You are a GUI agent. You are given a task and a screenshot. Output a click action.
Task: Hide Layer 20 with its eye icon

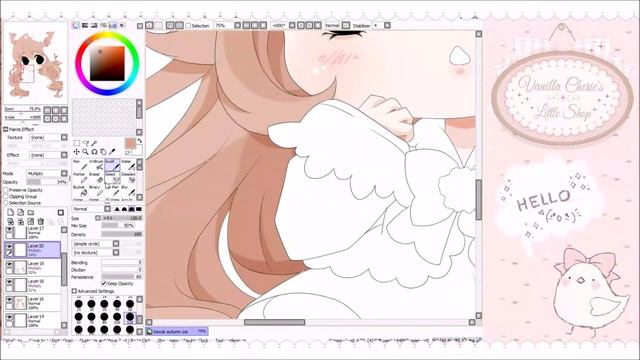[x=9, y=247]
